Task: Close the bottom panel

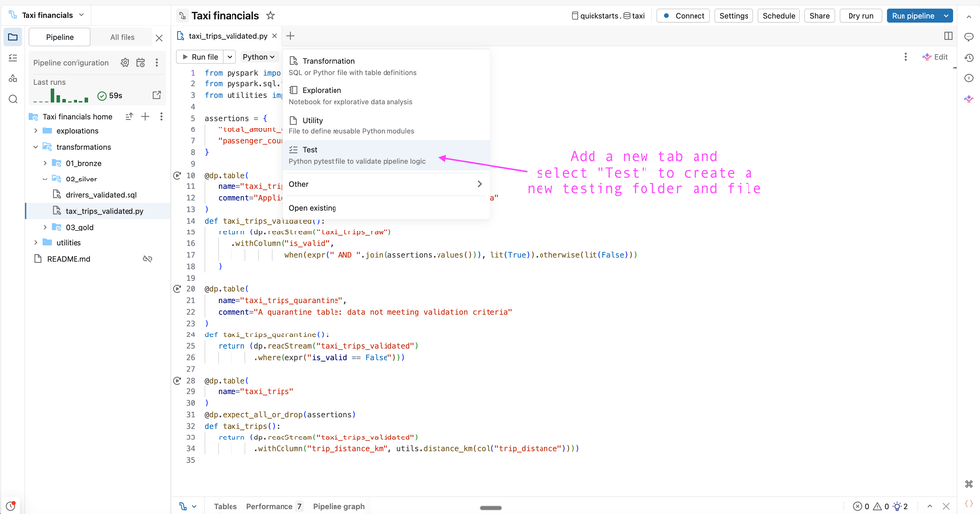Action: click(946, 506)
